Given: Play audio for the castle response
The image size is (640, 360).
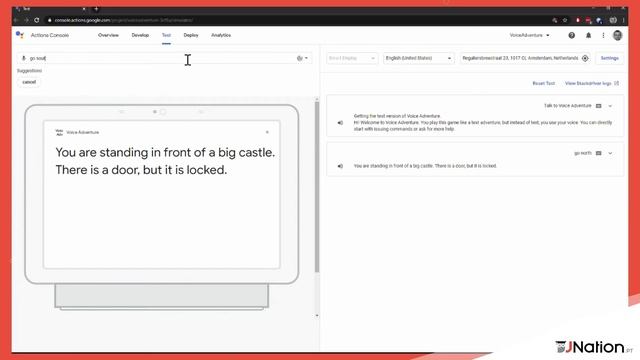Looking at the screenshot, I should [x=340, y=166].
